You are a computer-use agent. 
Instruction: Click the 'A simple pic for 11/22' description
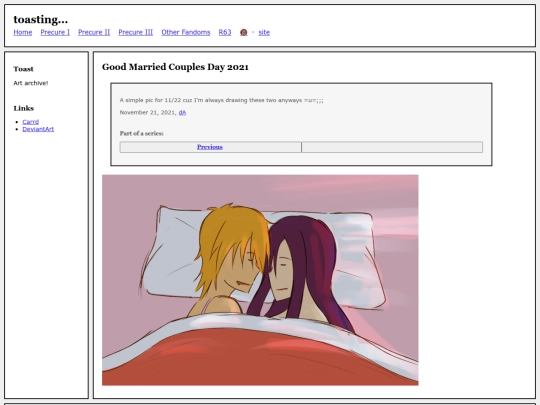click(221, 100)
